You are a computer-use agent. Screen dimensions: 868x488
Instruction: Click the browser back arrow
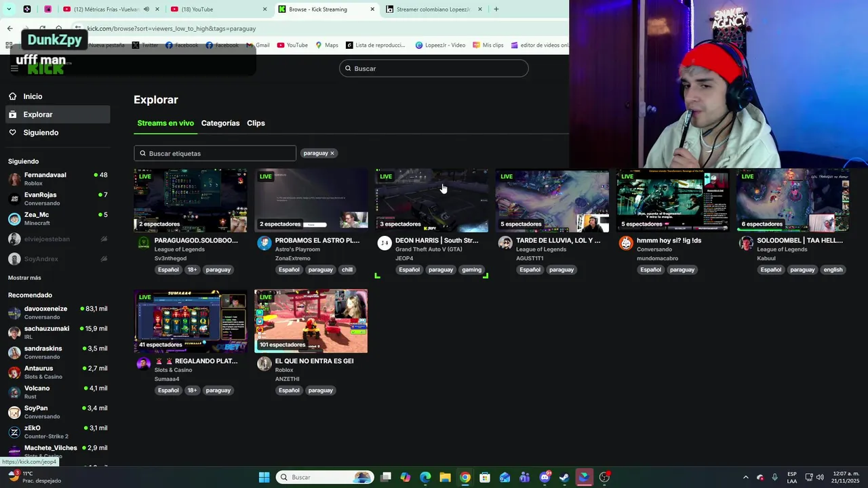9,28
